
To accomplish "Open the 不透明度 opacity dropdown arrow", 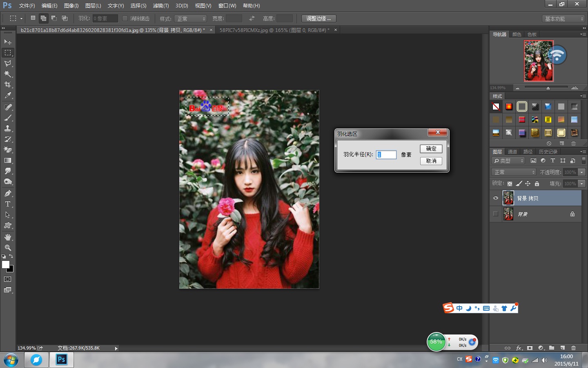I will click(x=582, y=172).
